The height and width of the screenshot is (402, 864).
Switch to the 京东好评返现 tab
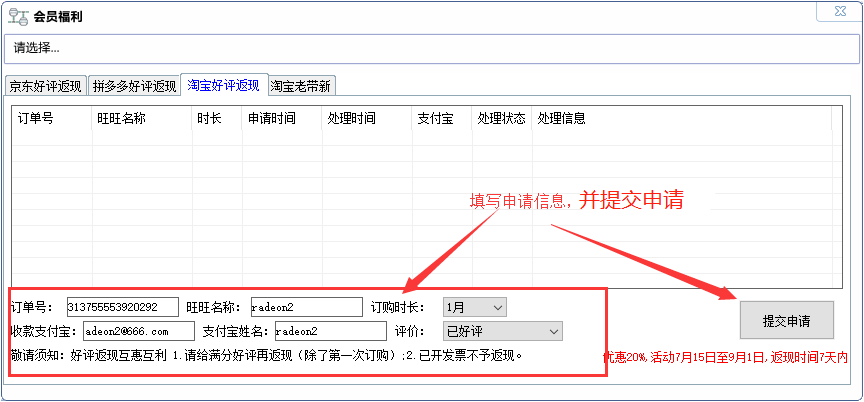pyautogui.click(x=45, y=86)
